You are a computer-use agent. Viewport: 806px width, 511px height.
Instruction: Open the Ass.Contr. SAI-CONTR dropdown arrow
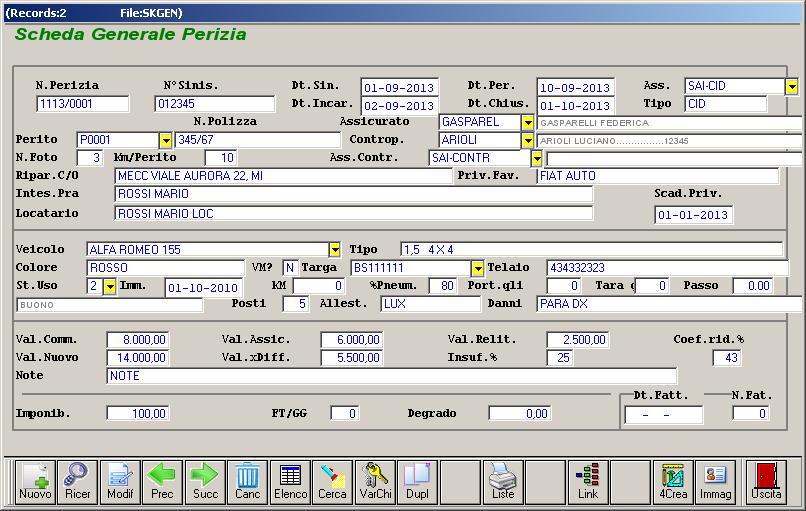537,158
